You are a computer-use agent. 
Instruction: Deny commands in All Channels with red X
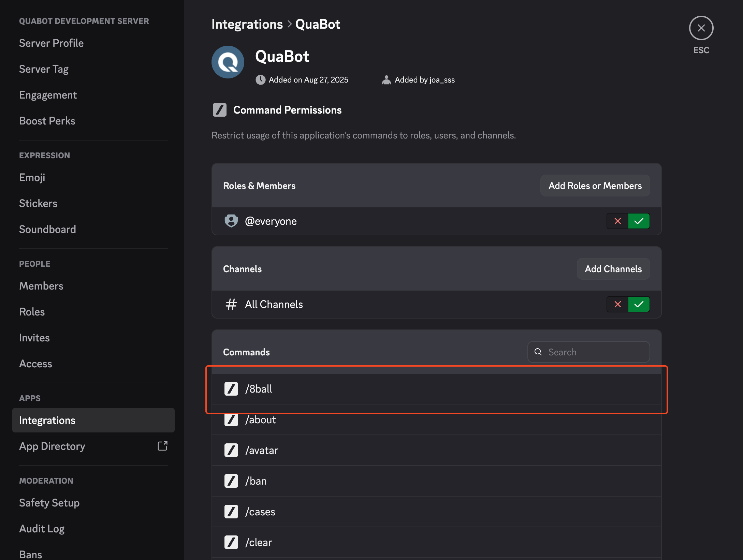[617, 304]
